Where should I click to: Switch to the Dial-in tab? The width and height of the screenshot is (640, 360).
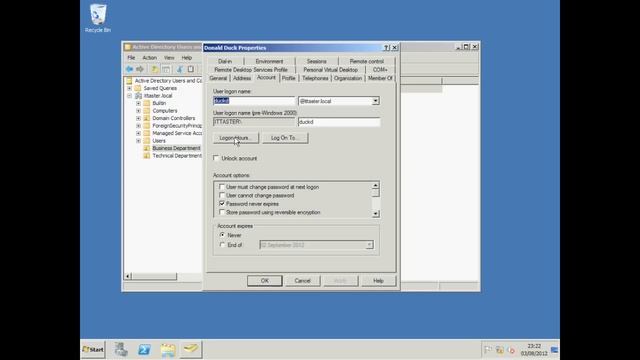click(x=225, y=61)
